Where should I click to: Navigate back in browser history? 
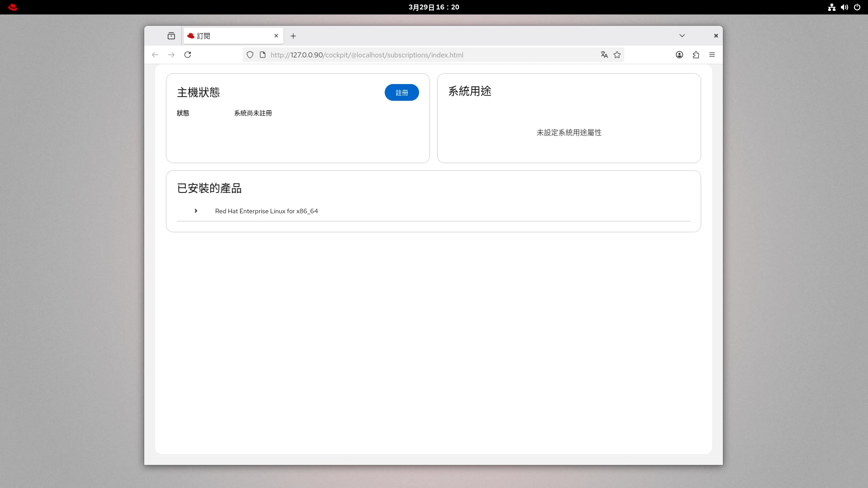click(155, 55)
